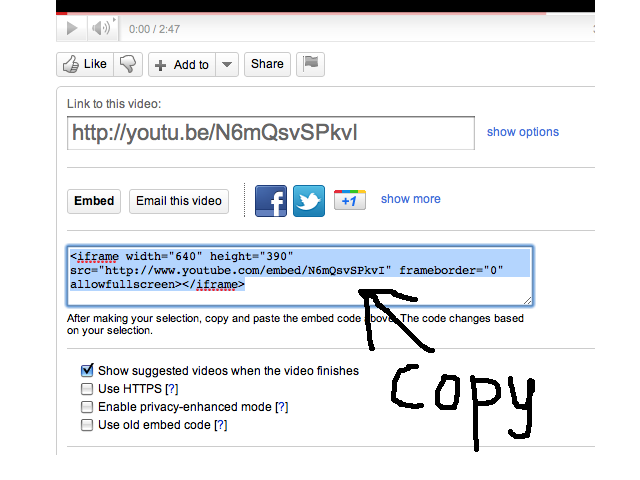Image resolution: width=640 pixels, height=480 pixels.
Task: Click the video play button
Action: (x=72, y=29)
